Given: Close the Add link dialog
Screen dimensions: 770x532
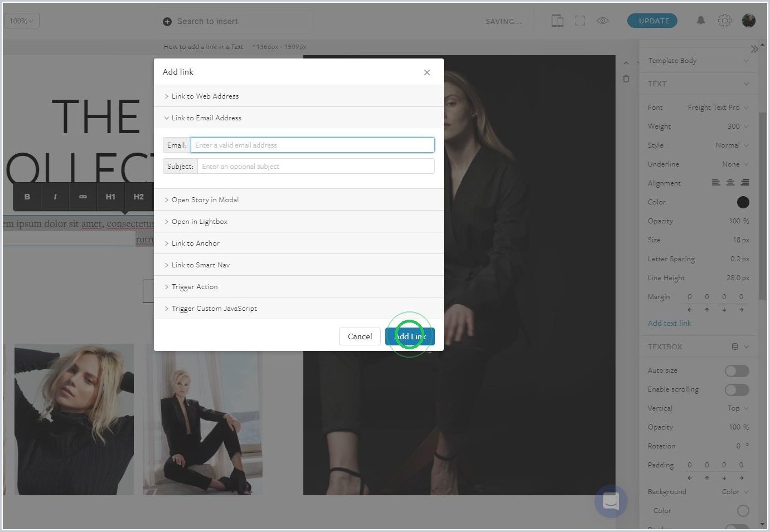Looking at the screenshot, I should pos(427,72).
